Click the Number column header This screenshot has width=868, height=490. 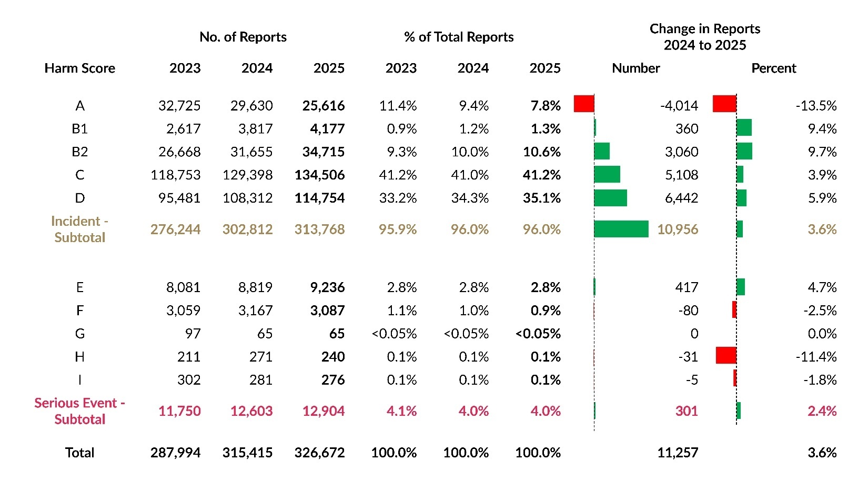(x=635, y=68)
